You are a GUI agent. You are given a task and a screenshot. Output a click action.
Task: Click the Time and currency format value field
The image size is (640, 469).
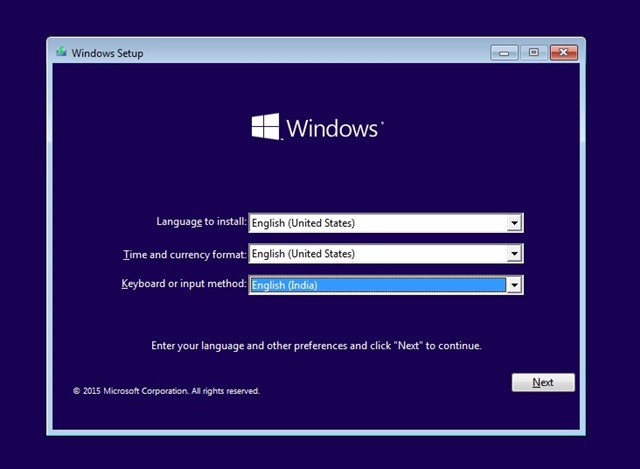click(x=378, y=253)
